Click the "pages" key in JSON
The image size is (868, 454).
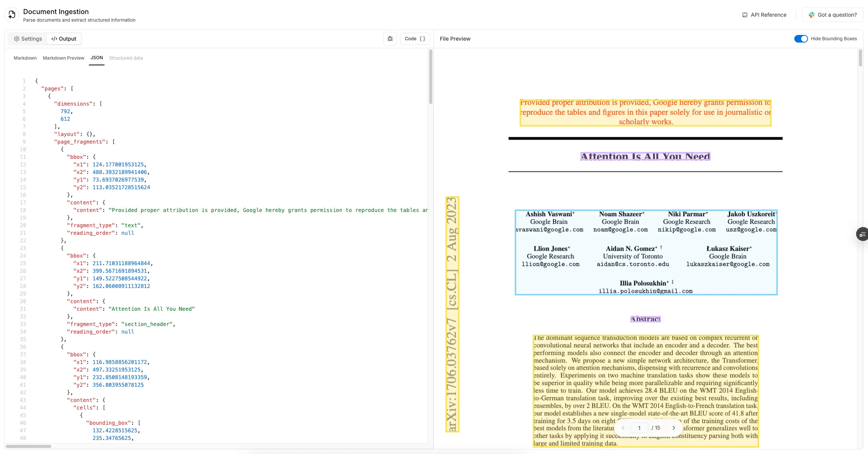pos(52,89)
